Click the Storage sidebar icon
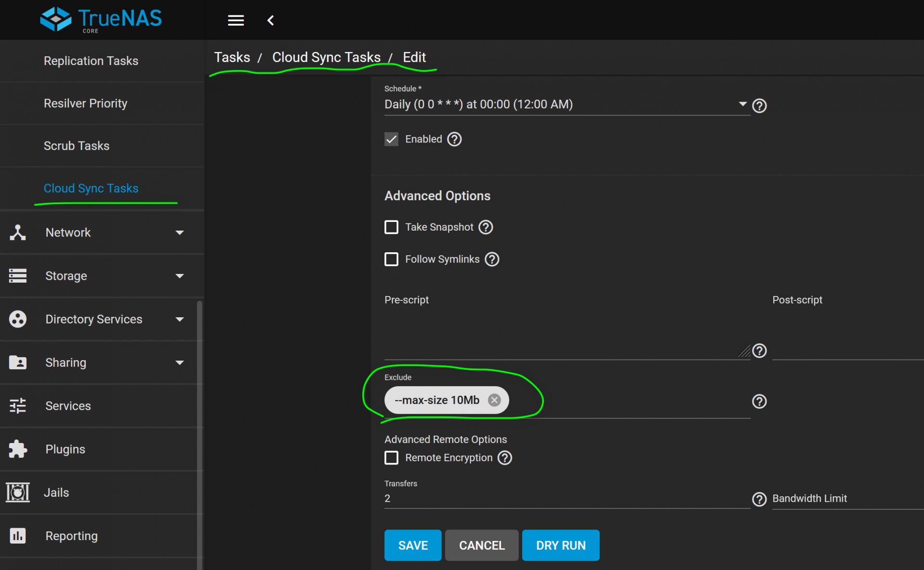924x570 pixels. [x=18, y=276]
